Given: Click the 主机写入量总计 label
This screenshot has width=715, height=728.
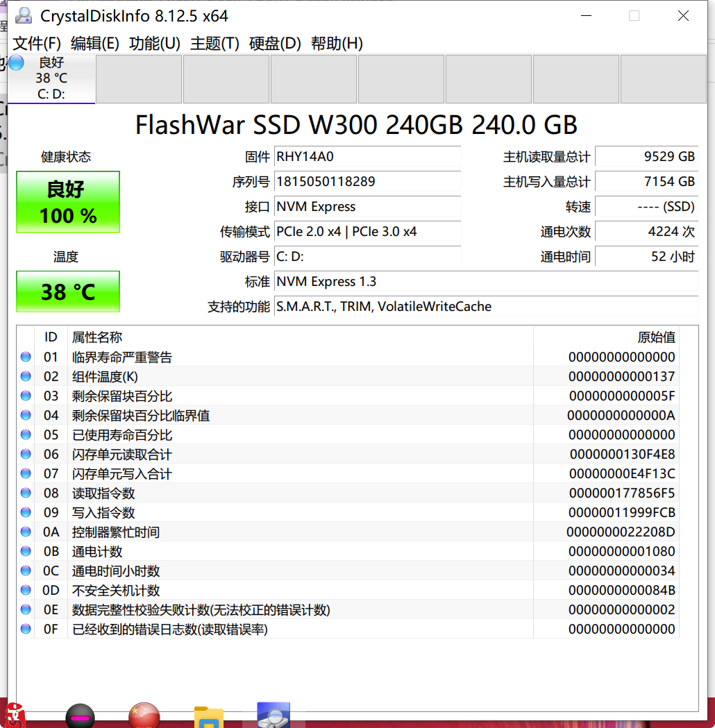Looking at the screenshot, I should pyautogui.click(x=546, y=182).
